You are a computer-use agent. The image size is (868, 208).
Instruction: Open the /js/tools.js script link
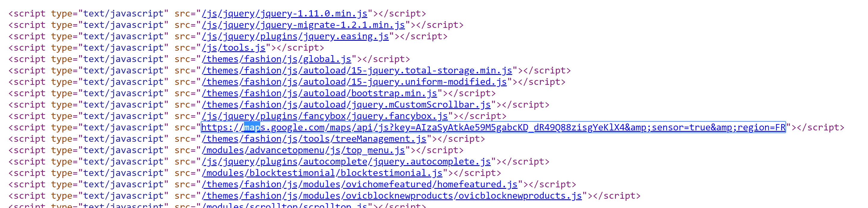click(x=234, y=48)
